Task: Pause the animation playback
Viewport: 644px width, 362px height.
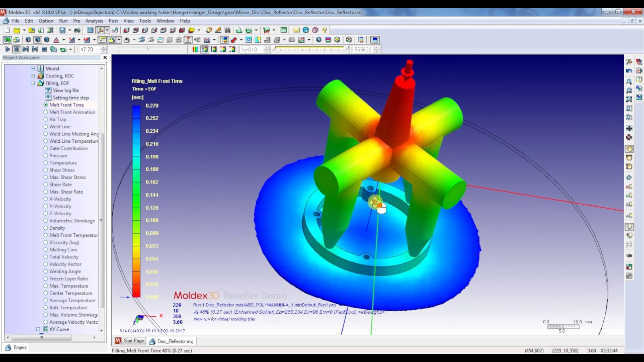Action: click(17, 49)
